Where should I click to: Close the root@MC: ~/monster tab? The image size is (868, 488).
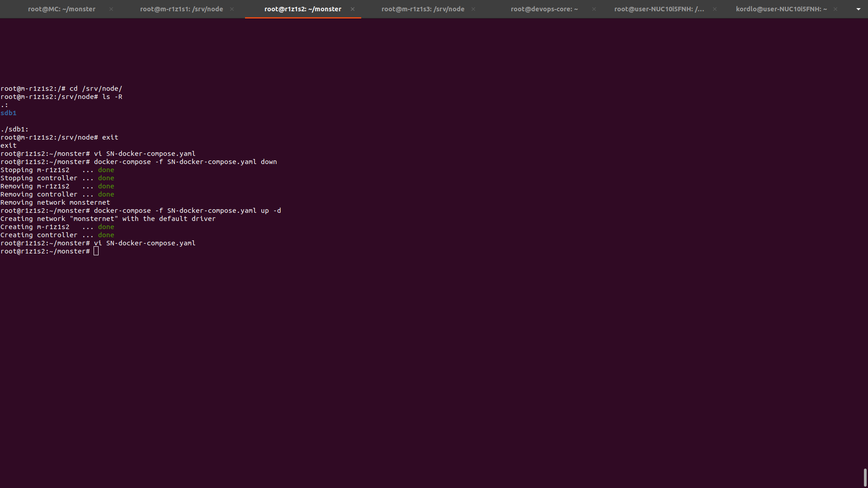click(x=111, y=9)
